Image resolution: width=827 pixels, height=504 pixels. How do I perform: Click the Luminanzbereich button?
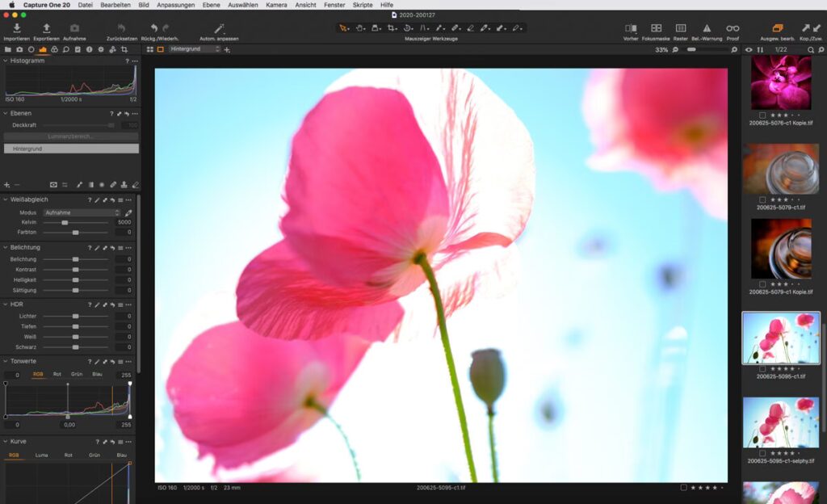pyautogui.click(x=70, y=136)
